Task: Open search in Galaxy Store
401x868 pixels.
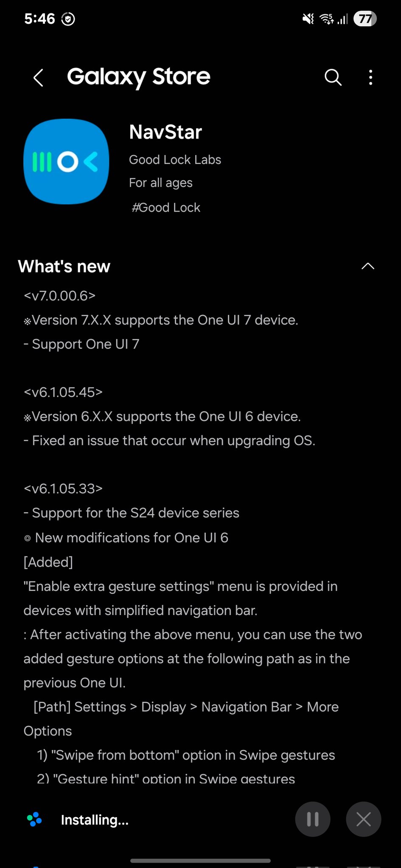Action: click(x=333, y=78)
